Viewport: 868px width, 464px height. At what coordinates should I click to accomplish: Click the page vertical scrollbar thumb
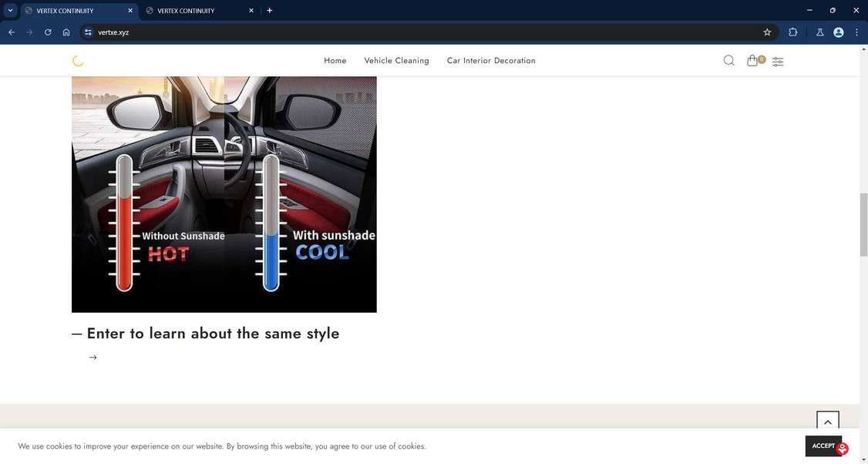coord(863,224)
